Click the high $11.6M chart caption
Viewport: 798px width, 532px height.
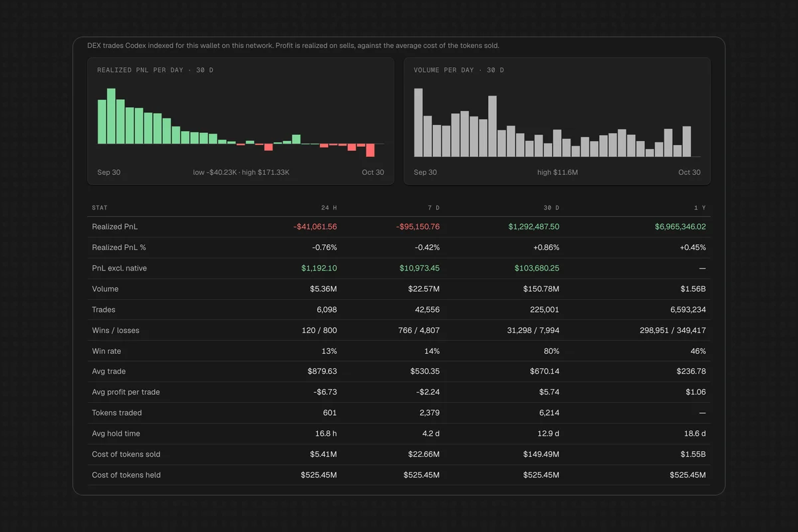[x=557, y=172]
